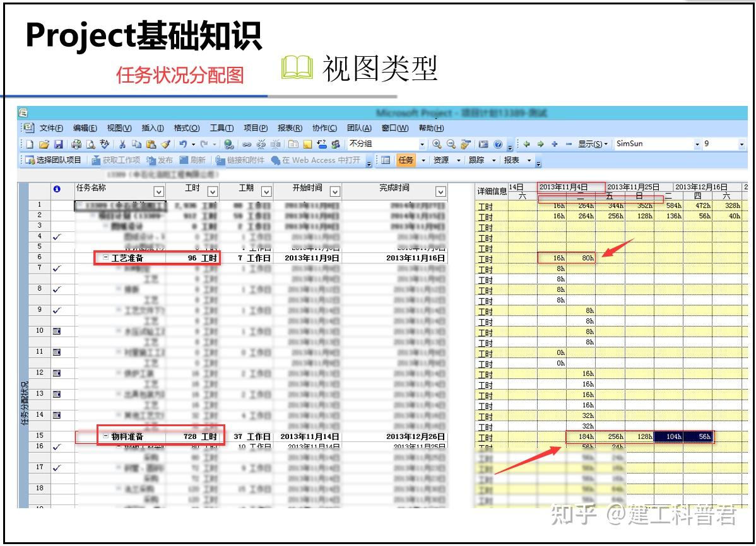Open the 任务名称 column filter dropdown
The width and height of the screenshot is (756, 546).
pyautogui.click(x=158, y=191)
